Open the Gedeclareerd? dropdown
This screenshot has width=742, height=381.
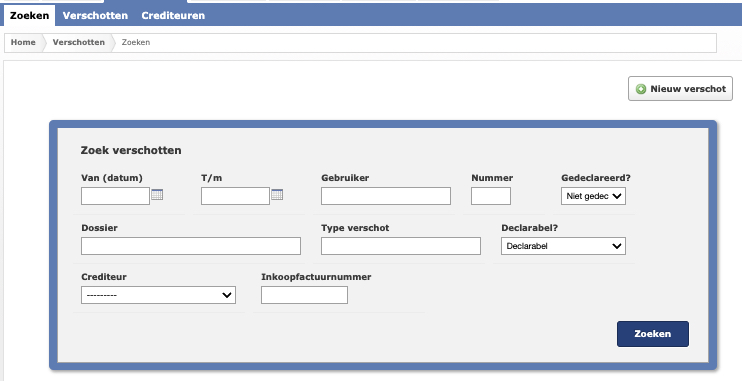coord(593,196)
